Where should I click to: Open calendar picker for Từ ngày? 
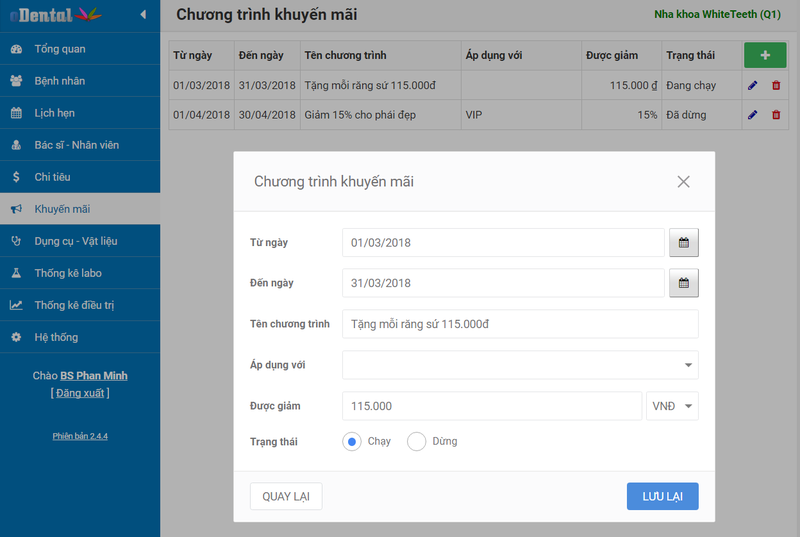[x=684, y=243]
